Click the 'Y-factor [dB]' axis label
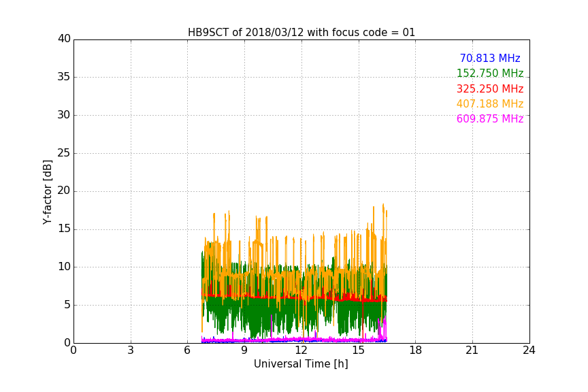This screenshot has width=588, height=392. tap(47, 192)
